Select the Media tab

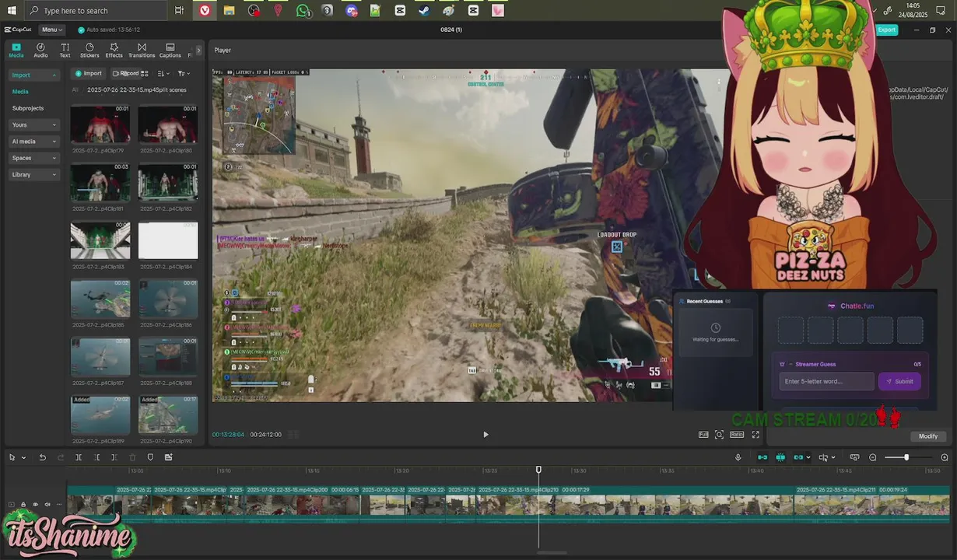tap(16, 51)
